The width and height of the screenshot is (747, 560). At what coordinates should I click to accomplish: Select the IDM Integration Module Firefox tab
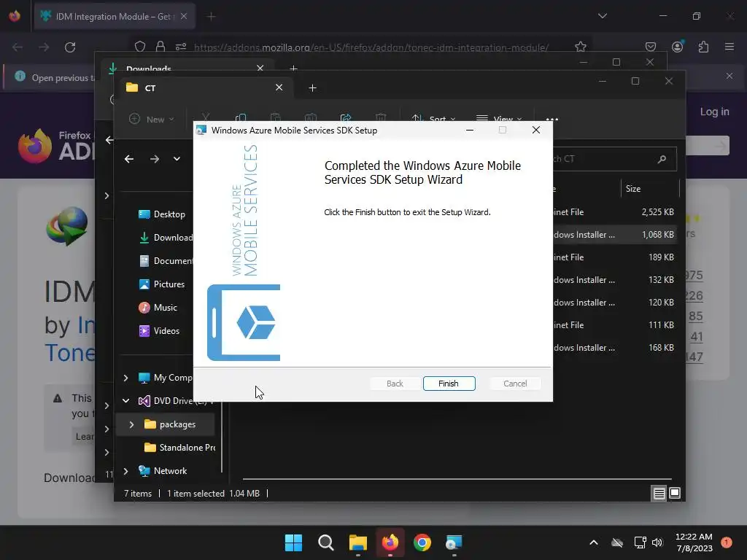(x=115, y=17)
